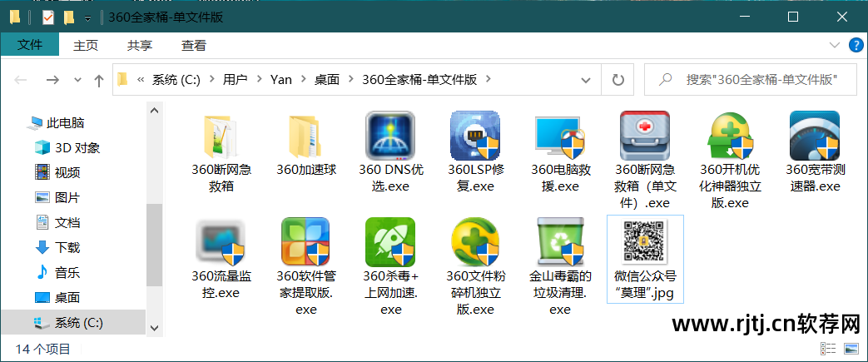868x362 pixels.
Task: Open the 文件 menu
Action: 30,45
